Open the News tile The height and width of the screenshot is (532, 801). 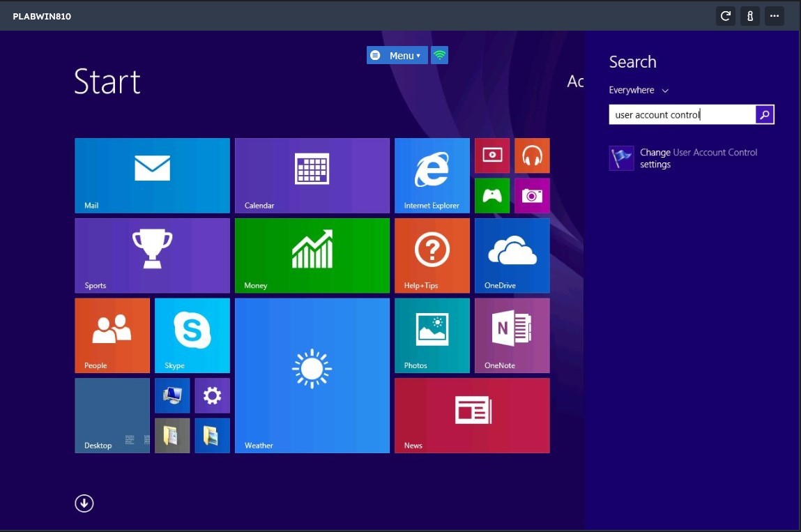tap(472, 416)
